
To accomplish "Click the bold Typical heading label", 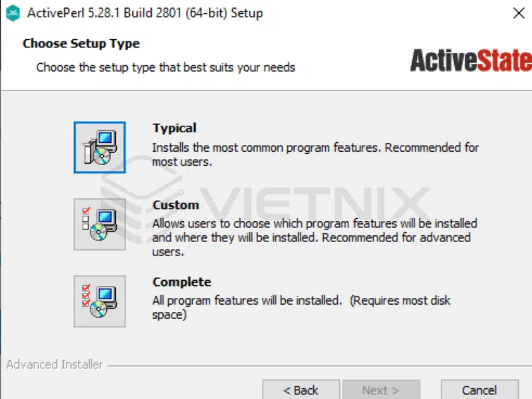I will pyautogui.click(x=174, y=128).
